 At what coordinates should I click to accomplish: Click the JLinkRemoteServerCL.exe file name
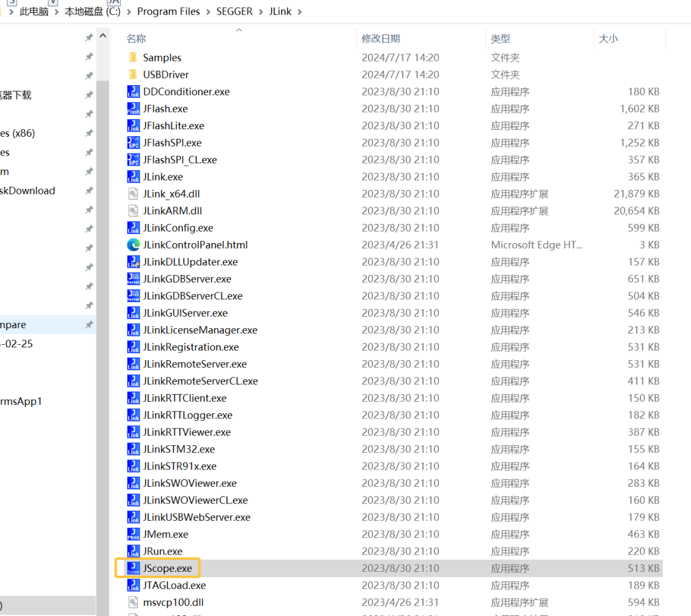coord(200,381)
